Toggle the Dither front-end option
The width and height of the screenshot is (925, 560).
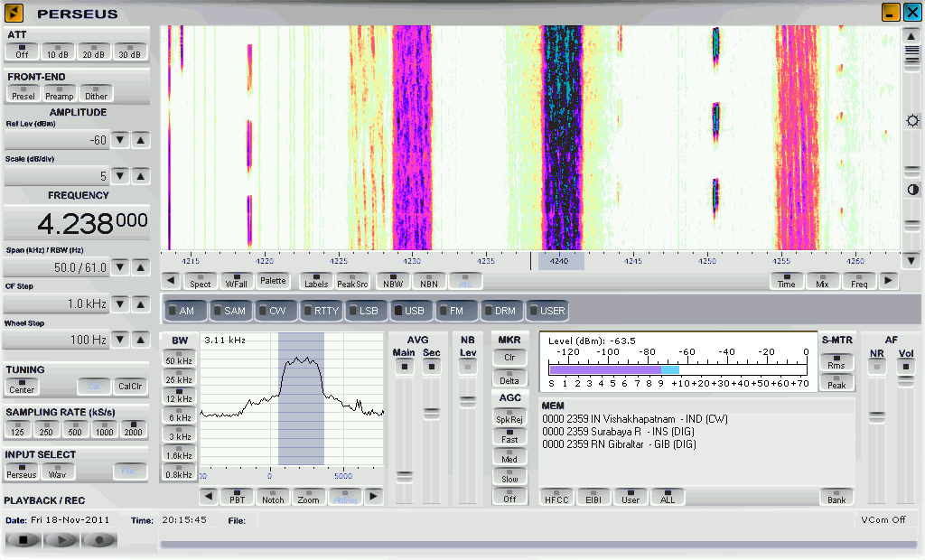[x=96, y=93]
